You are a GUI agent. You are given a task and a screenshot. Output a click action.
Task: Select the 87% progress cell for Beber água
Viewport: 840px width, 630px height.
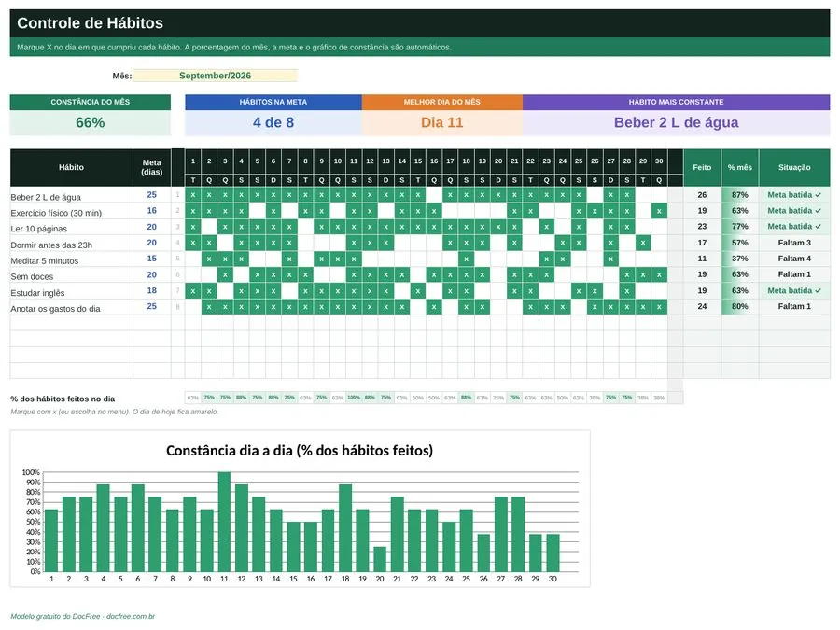coord(740,194)
